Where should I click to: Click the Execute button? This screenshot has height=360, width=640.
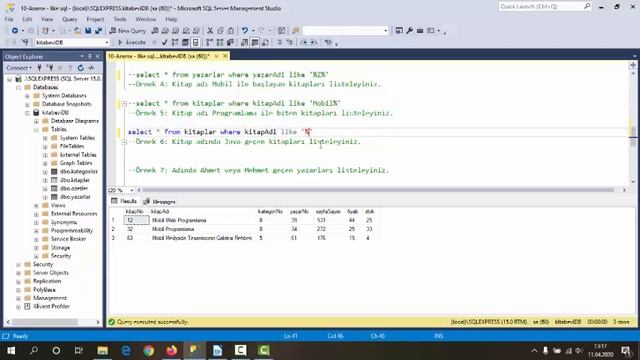132,42
